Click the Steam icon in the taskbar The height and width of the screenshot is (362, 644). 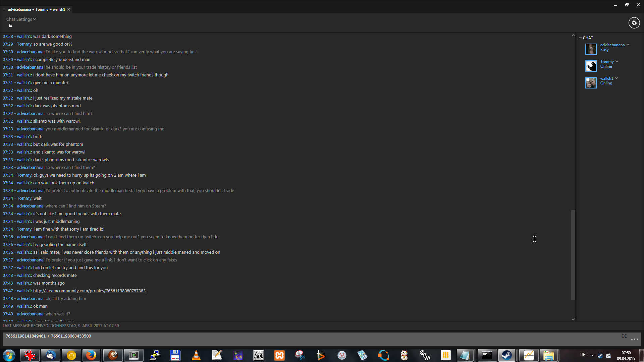(506, 355)
